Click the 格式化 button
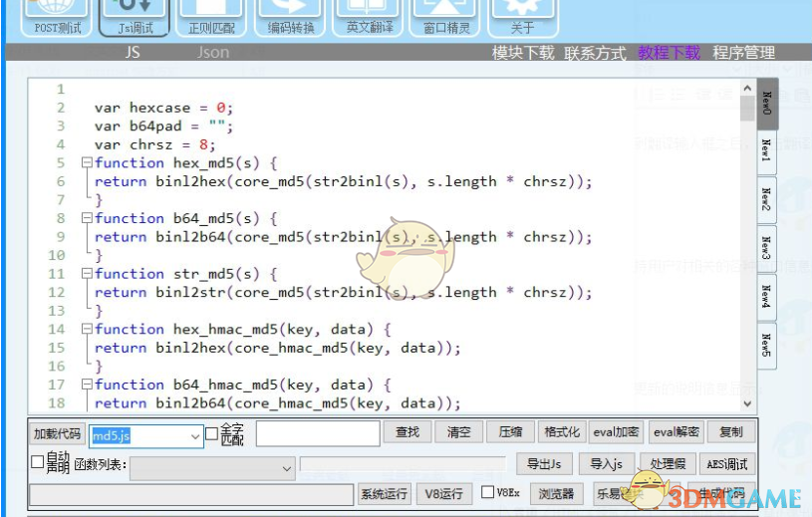Screen dimensions: 812x517 tap(561, 432)
